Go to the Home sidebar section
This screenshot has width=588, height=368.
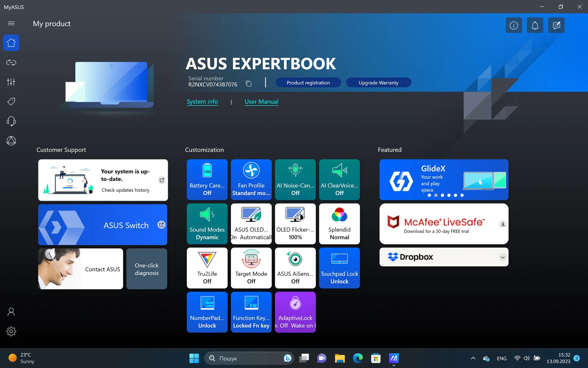[11, 43]
